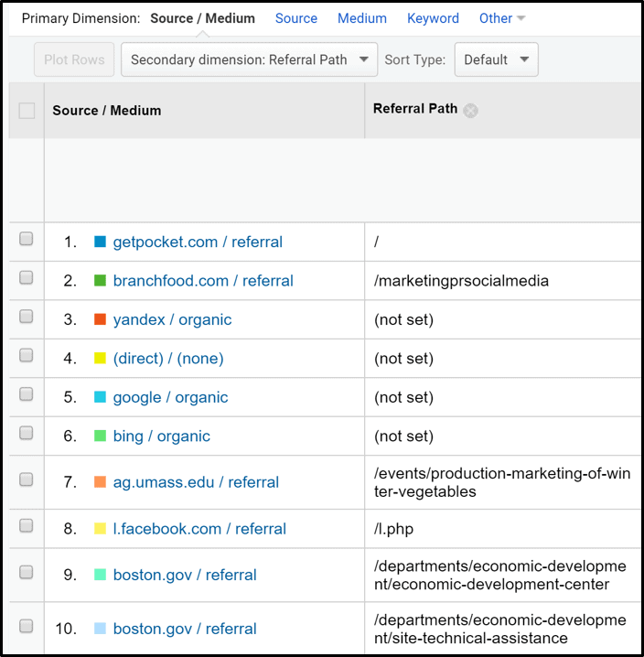This screenshot has height=657, width=644.
Task: Open the l.facebook.com / referral link
Action: point(199,529)
